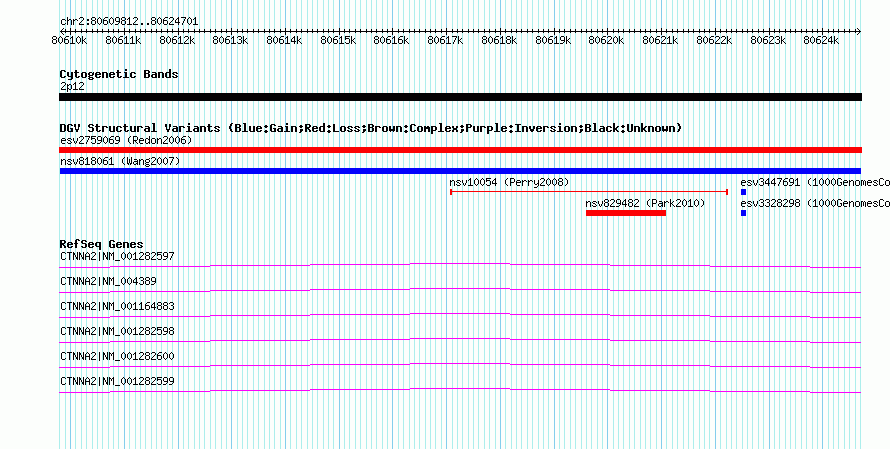Click the 80623k ruler tick label
Viewport: 890px width, 449px height.
click(769, 40)
